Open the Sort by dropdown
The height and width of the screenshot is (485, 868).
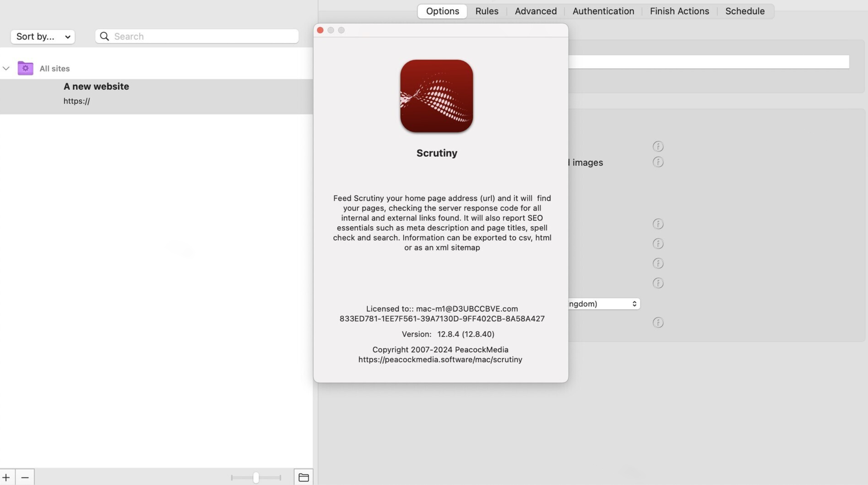click(x=43, y=36)
